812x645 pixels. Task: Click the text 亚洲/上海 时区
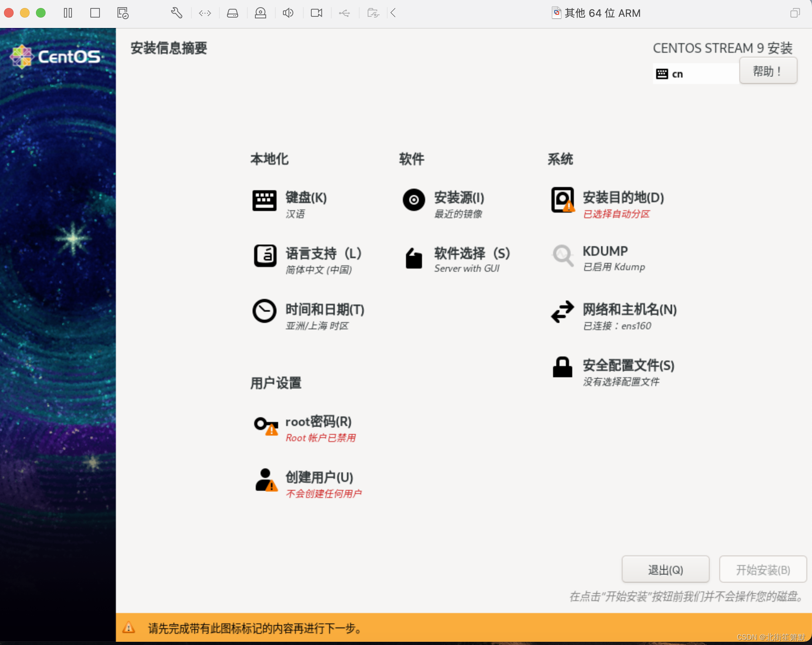click(x=317, y=326)
